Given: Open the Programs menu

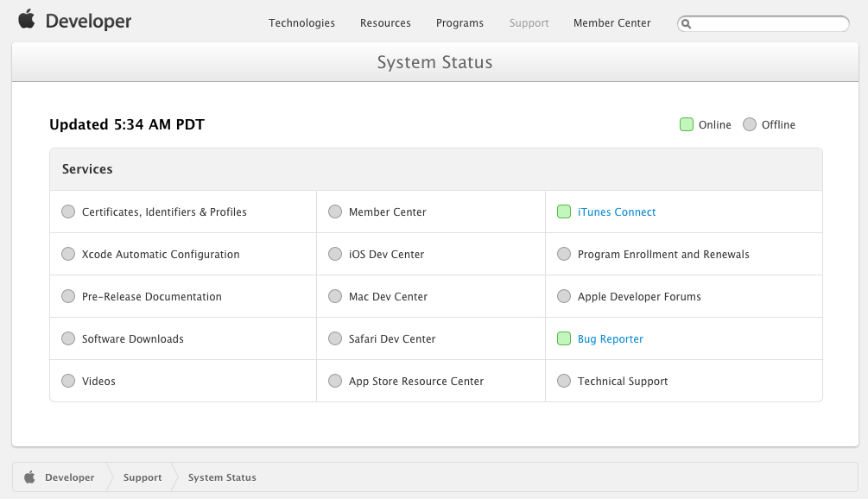Looking at the screenshot, I should [459, 23].
